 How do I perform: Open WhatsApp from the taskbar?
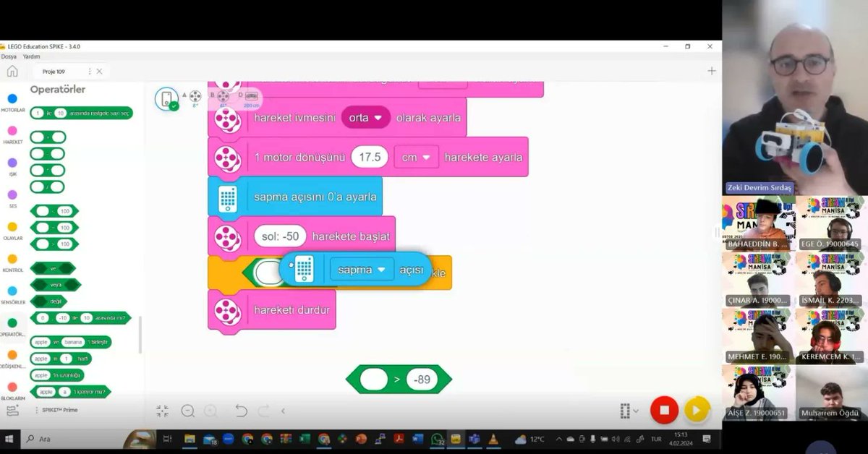coord(438,439)
